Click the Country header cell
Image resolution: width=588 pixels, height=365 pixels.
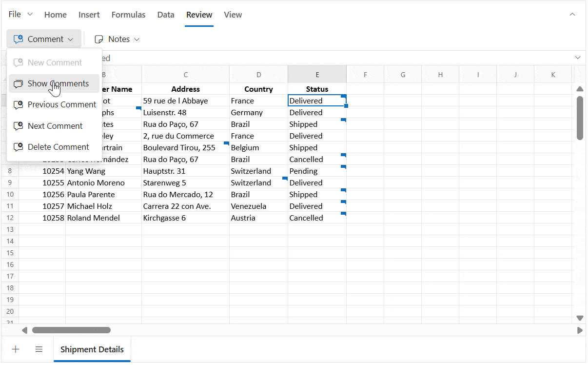tap(259, 89)
